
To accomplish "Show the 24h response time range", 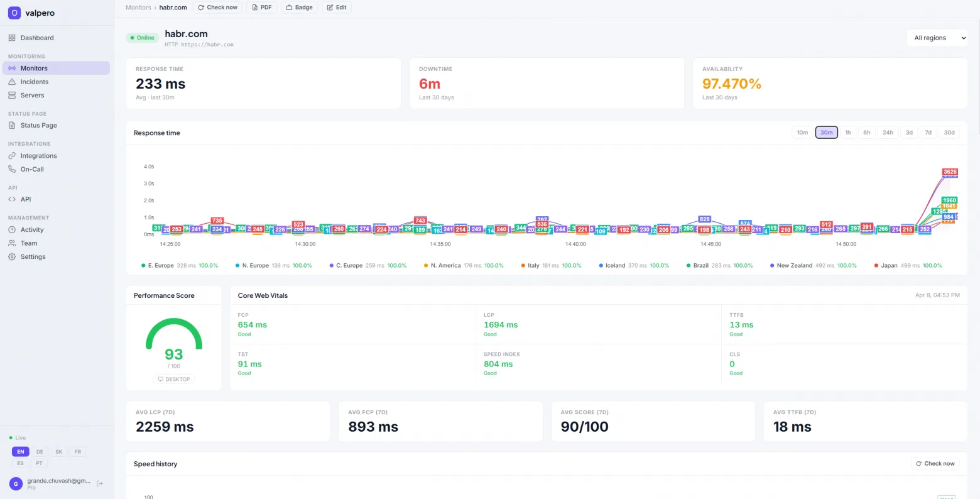I will click(x=888, y=133).
